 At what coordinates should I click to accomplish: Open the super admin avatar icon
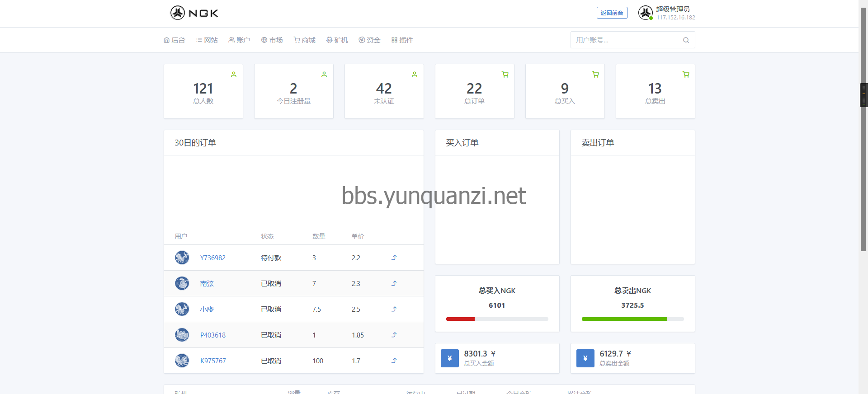tap(645, 13)
